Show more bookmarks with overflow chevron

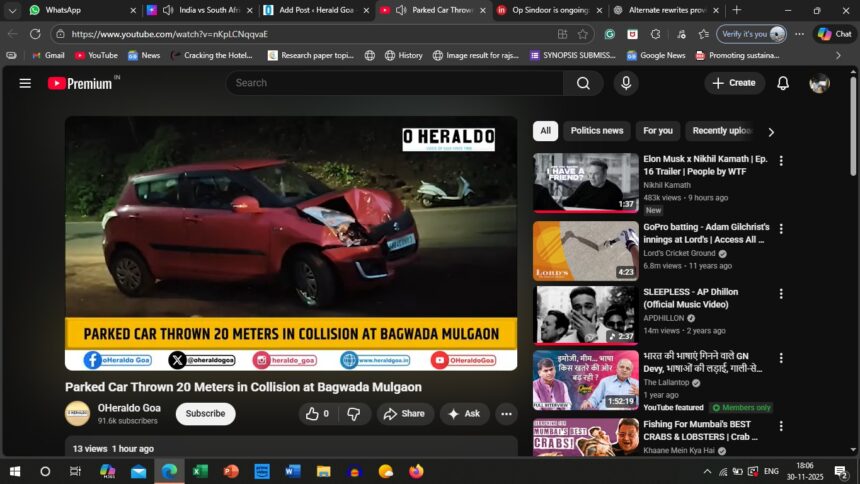point(838,55)
